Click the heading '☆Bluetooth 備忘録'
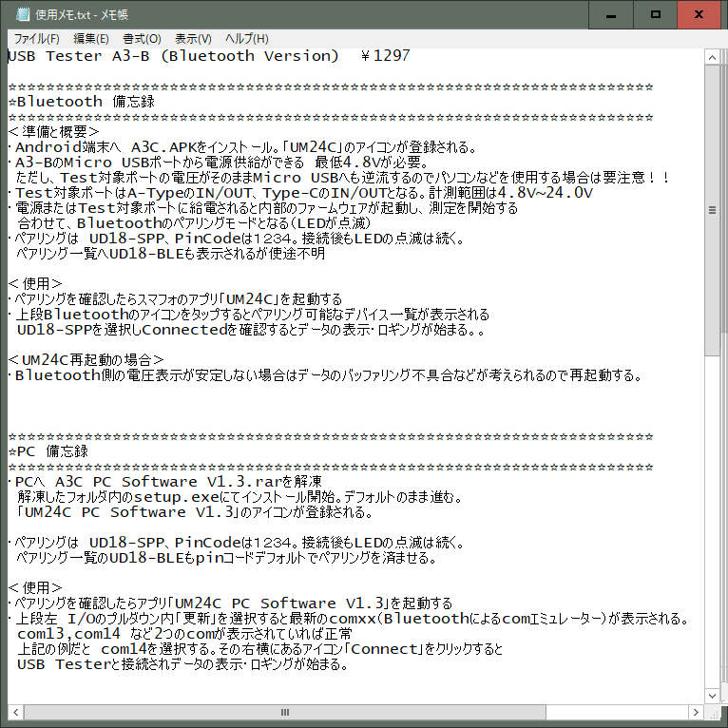The width and height of the screenshot is (728, 728). [x=82, y=102]
